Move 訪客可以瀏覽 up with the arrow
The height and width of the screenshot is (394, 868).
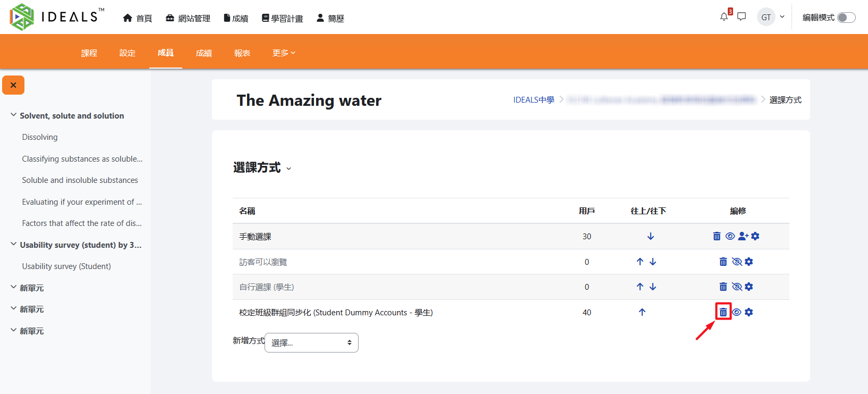tap(640, 262)
